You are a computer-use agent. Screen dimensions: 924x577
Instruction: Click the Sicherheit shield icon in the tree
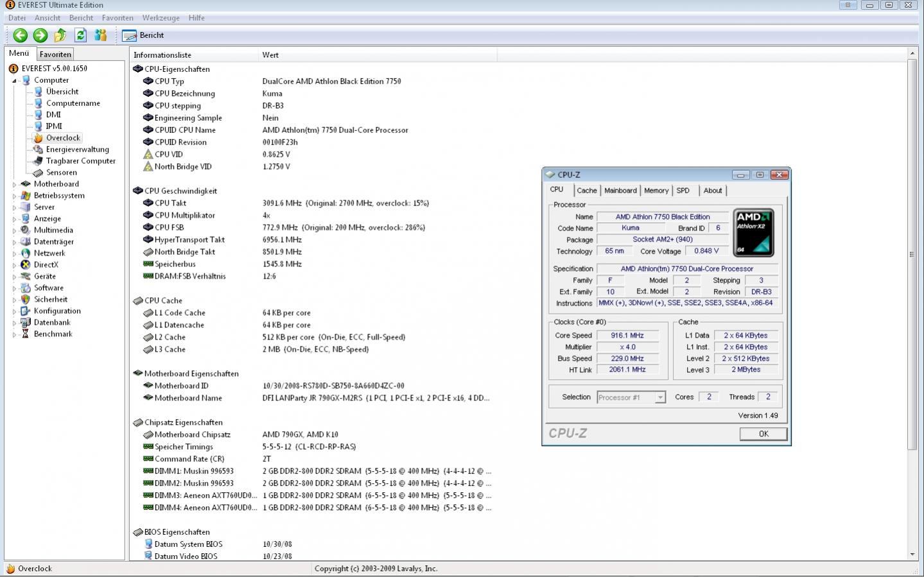coord(26,300)
